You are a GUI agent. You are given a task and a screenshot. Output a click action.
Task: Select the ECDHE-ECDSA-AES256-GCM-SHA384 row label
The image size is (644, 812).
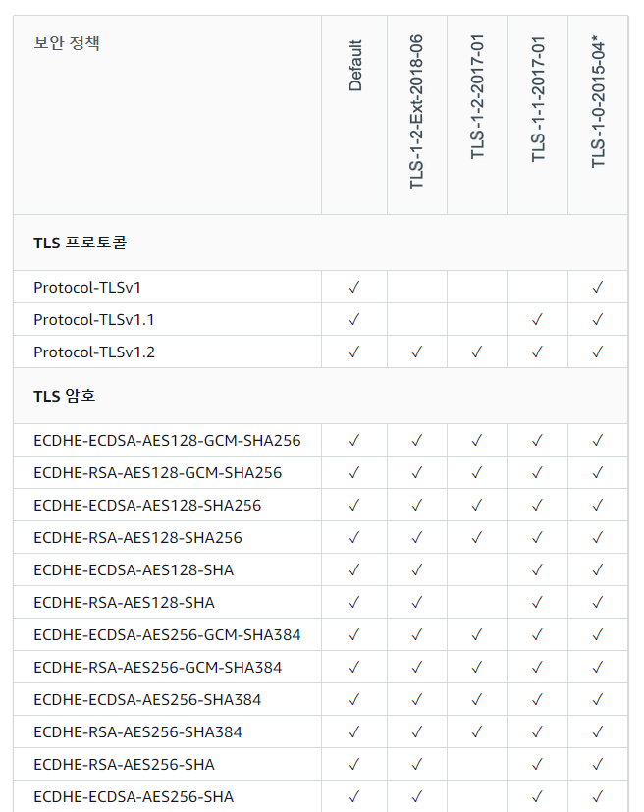click(x=167, y=635)
